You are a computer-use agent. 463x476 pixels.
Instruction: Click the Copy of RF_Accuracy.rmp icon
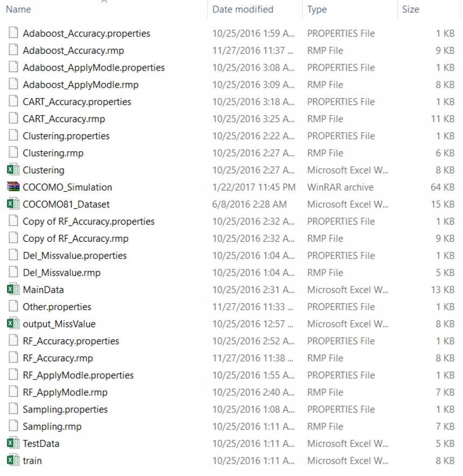point(13,237)
